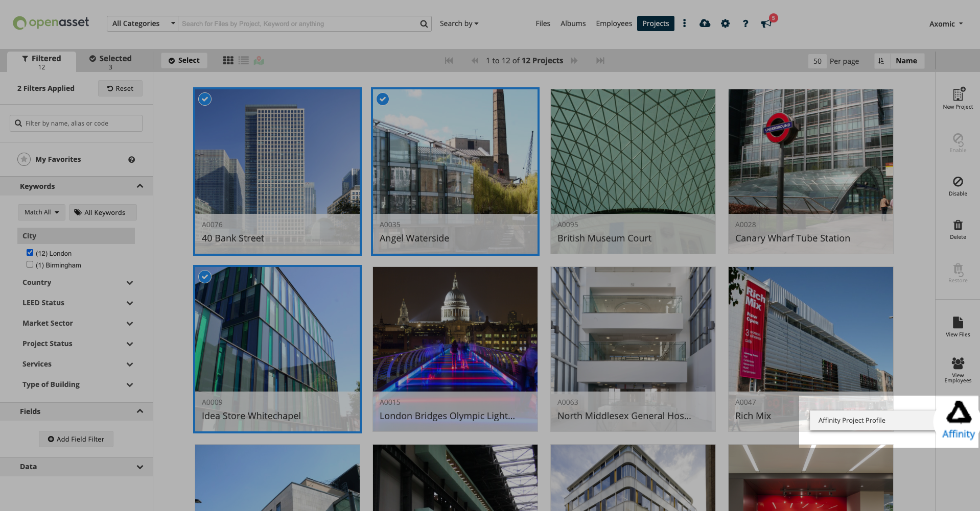Open the Employees menu

614,23
